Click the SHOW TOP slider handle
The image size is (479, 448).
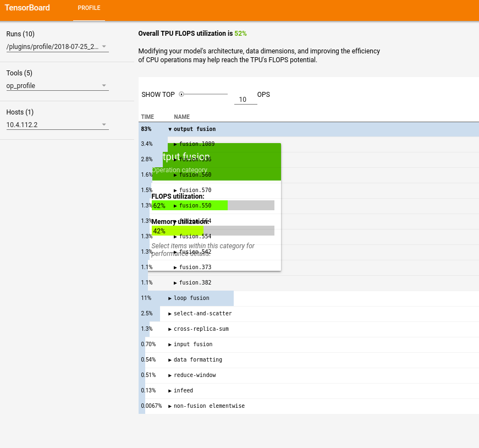[180, 94]
